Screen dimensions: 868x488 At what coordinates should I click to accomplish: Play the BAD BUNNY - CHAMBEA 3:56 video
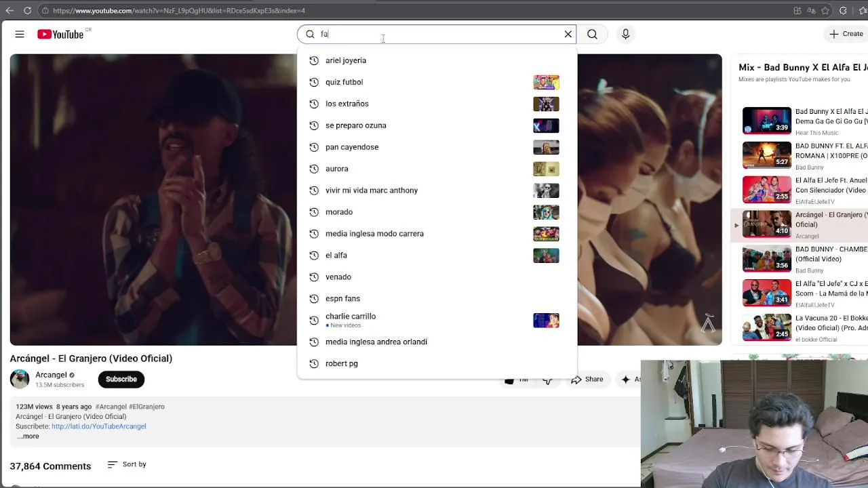766,259
